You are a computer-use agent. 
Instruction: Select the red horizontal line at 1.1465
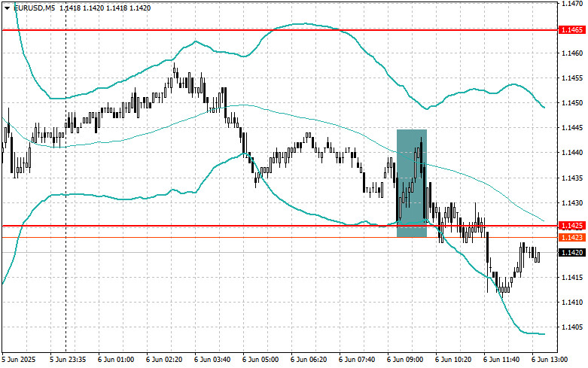pos(279,30)
